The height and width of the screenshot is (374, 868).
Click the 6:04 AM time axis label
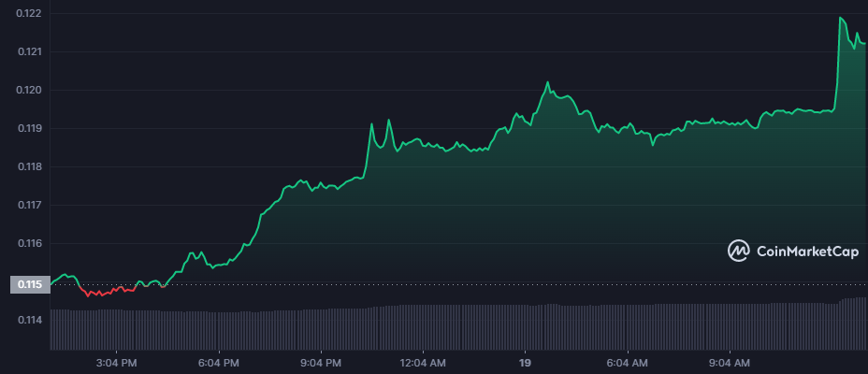(x=628, y=364)
